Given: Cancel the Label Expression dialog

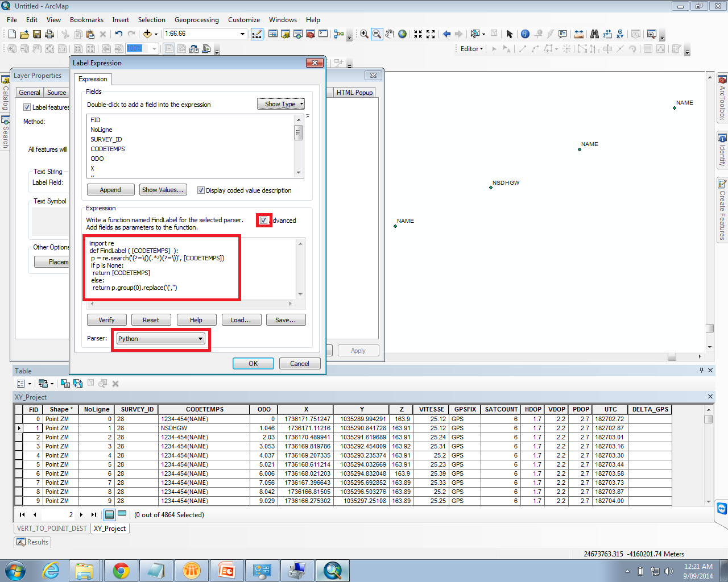Looking at the screenshot, I should [x=300, y=364].
